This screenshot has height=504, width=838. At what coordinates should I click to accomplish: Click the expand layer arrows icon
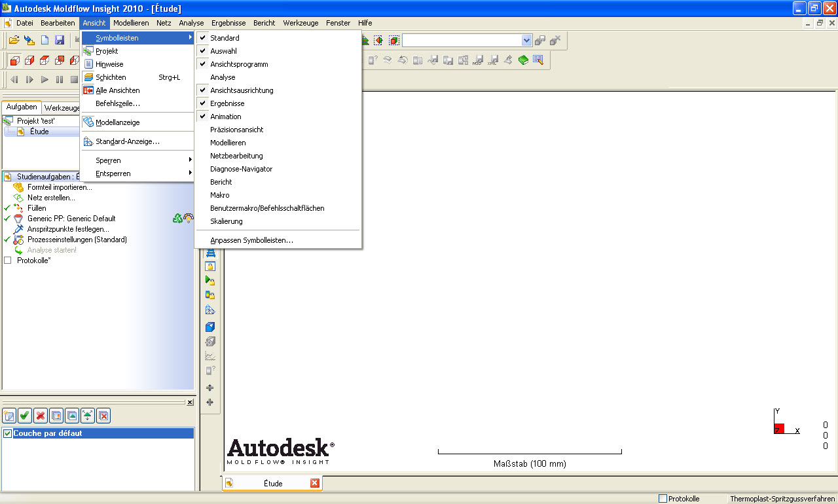pos(88,415)
